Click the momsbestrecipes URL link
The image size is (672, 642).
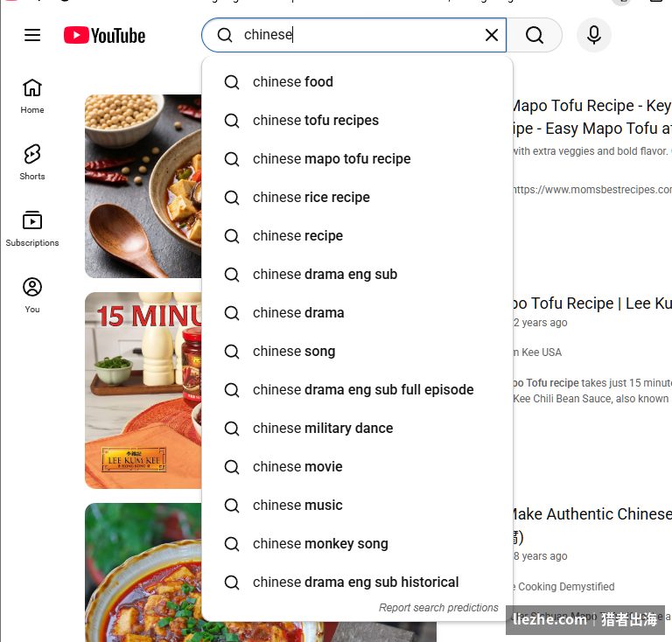591,190
